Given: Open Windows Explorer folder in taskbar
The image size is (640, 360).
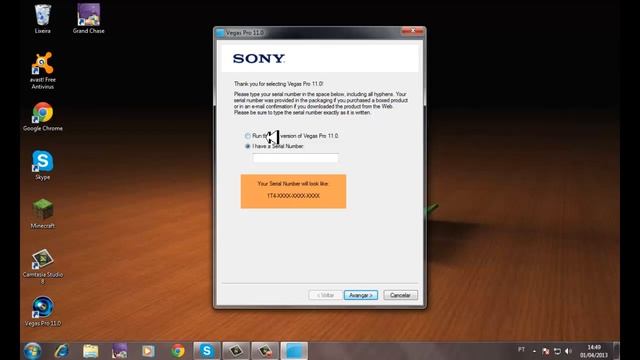Looking at the screenshot, I should point(91,351).
